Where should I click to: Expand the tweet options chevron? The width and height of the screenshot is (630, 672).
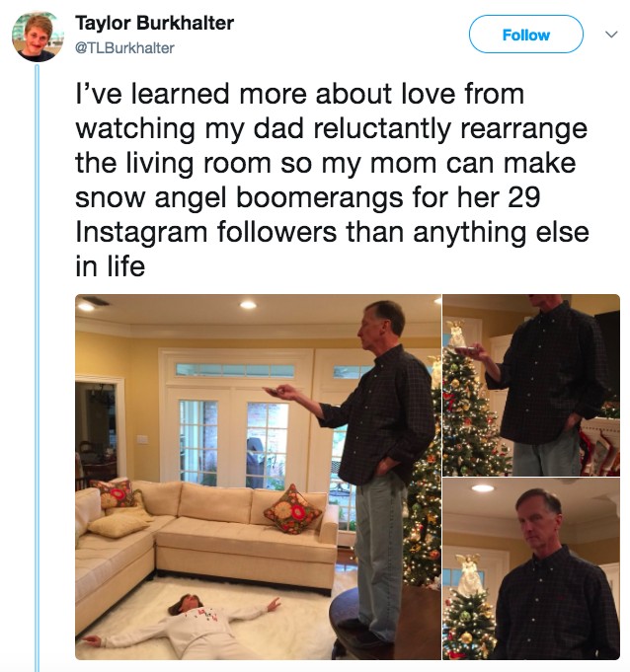pyautogui.click(x=610, y=35)
